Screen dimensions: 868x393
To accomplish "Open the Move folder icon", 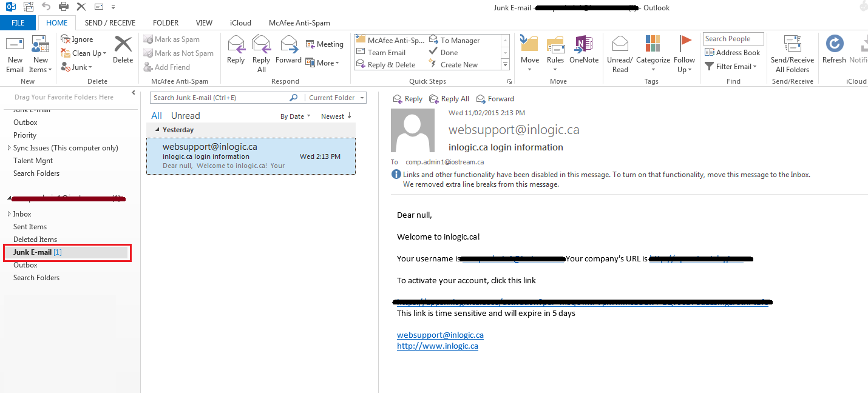I will 530,44.
